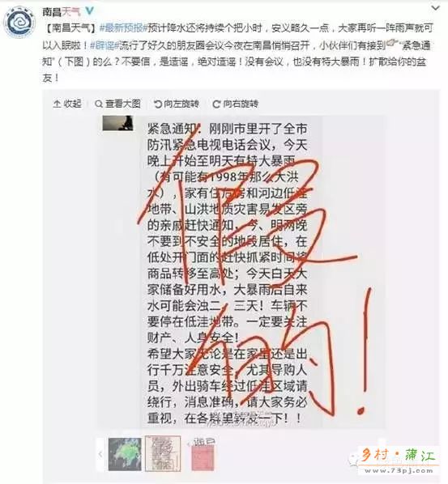Open the #最新预报# hashtag
The height and width of the screenshot is (484, 448).
[122, 28]
